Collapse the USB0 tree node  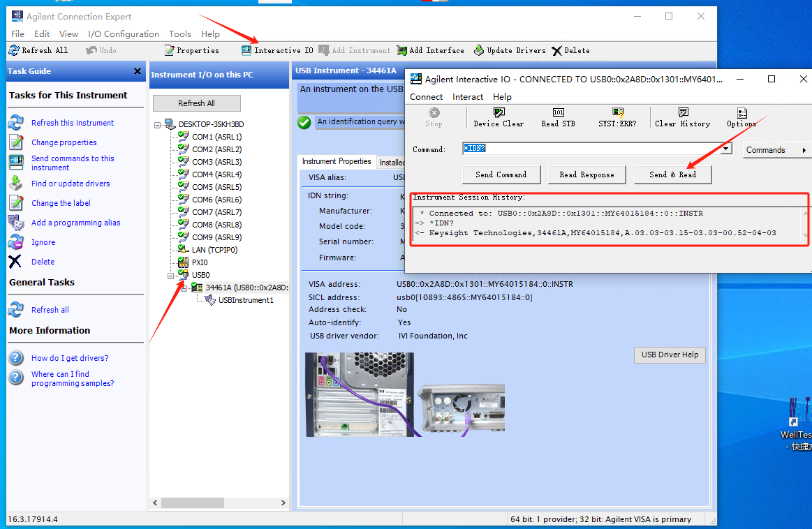170,276
